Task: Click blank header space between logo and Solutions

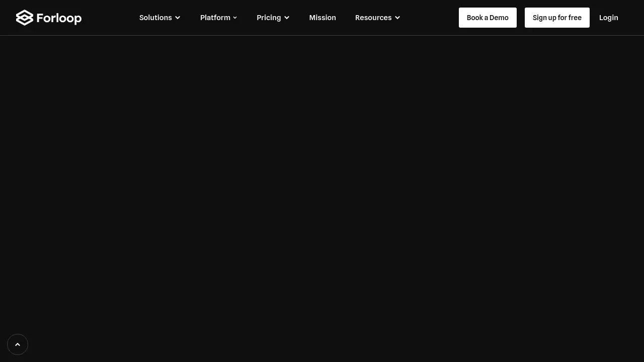Action: (x=110, y=18)
